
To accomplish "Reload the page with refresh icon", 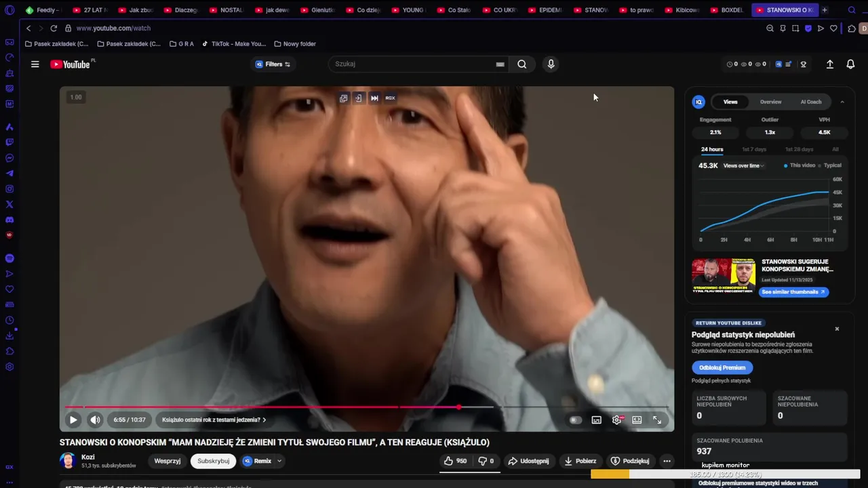I will [x=54, y=28].
